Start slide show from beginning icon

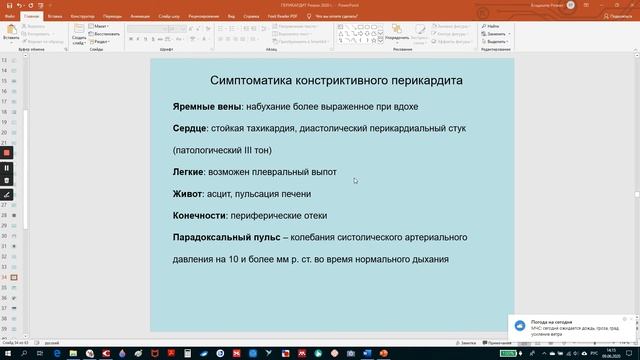click(x=40, y=5)
